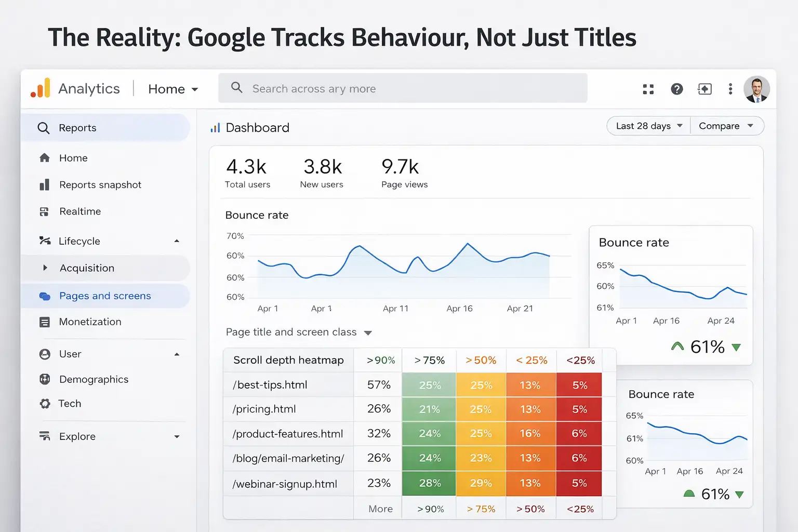
Task: Click the Compare button
Action: [x=726, y=126]
